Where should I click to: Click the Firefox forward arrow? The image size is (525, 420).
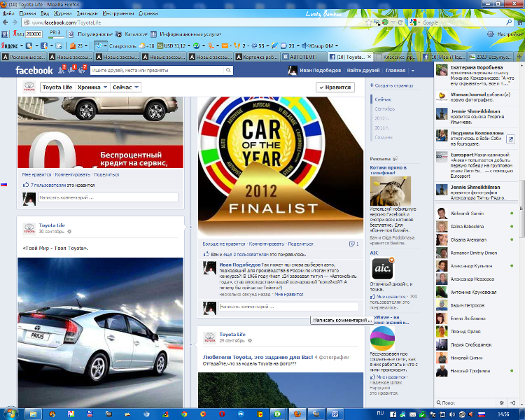tap(15, 22)
